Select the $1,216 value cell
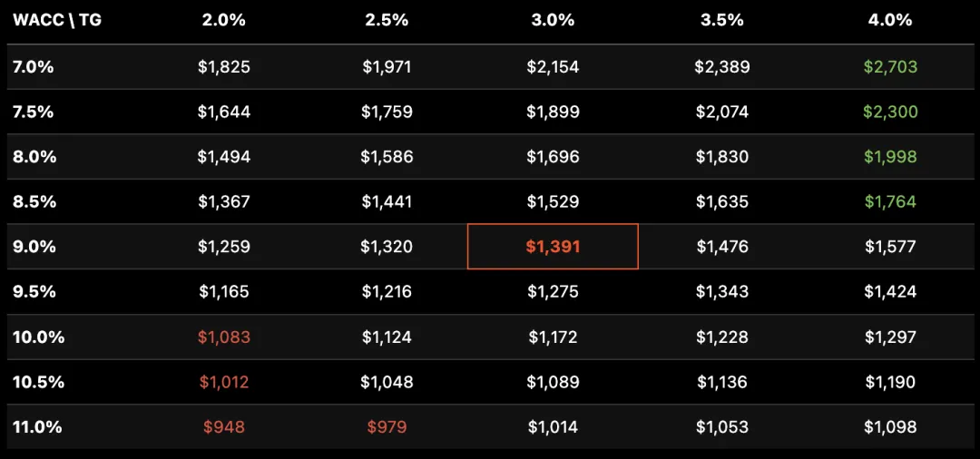 tap(387, 292)
